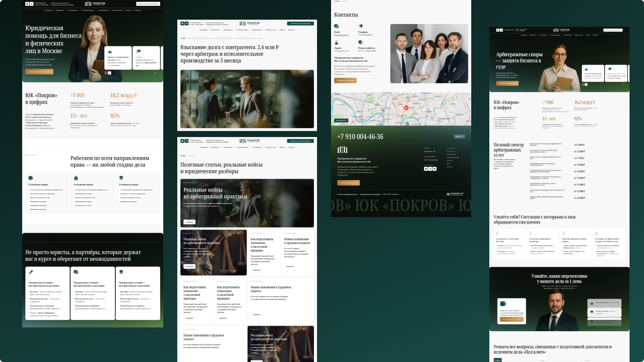
Task: Click gold consultation button in home hero
Action: (39, 71)
